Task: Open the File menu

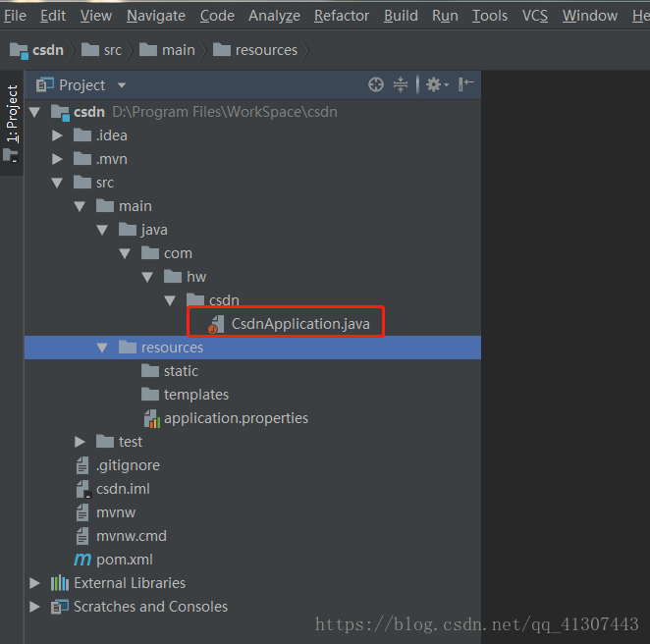Action: (x=15, y=16)
